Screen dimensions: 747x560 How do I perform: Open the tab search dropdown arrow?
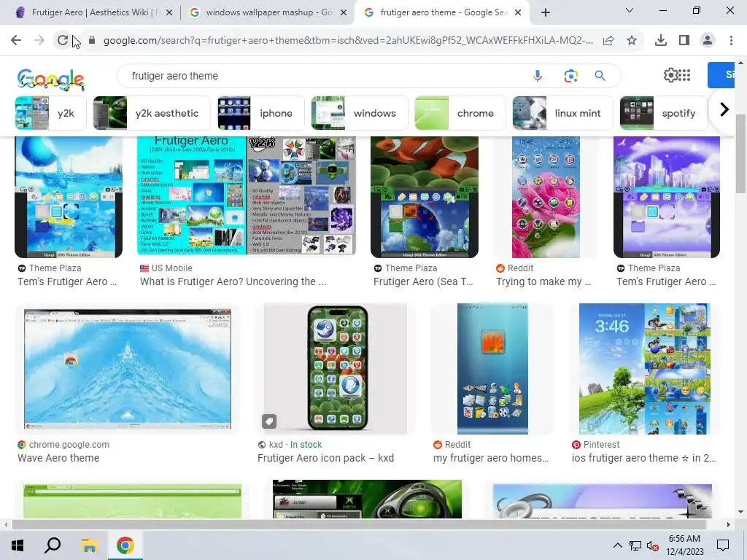[630, 10]
